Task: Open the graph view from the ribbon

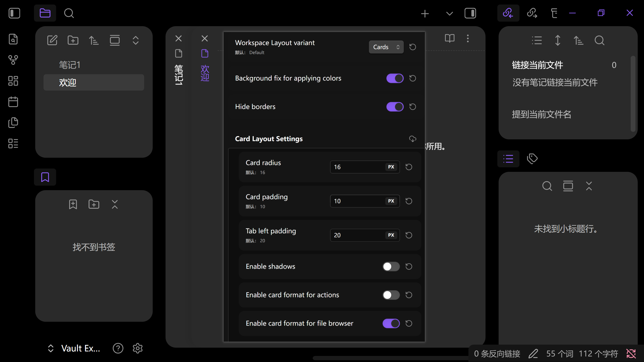Action: tap(13, 60)
